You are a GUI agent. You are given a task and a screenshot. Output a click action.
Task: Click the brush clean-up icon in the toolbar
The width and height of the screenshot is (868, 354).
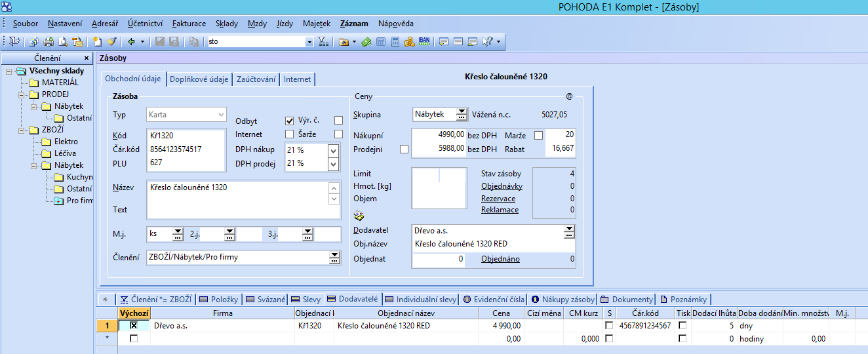click(x=111, y=41)
